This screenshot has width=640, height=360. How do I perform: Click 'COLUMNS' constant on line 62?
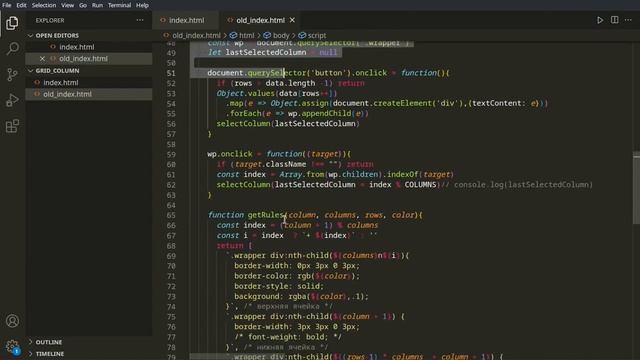(420, 185)
